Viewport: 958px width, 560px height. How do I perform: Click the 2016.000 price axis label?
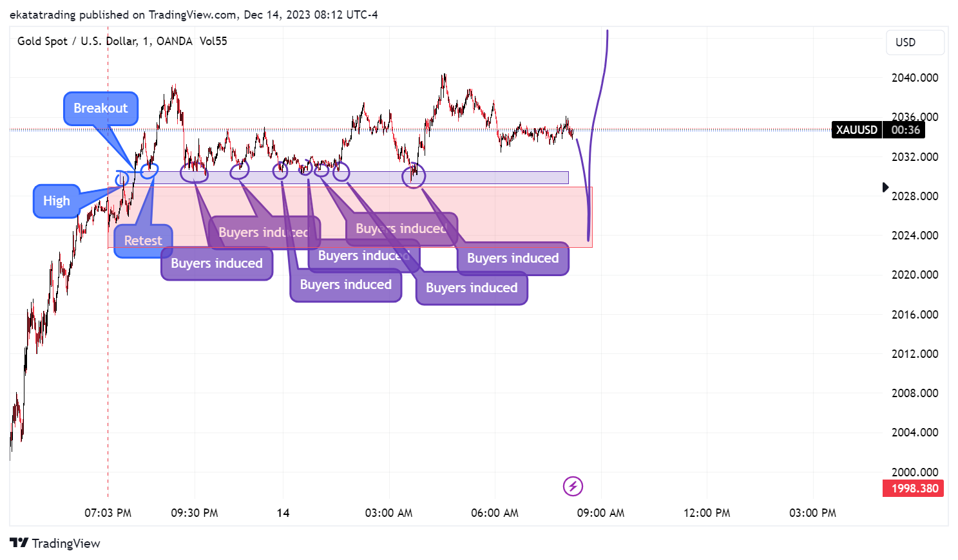click(915, 315)
